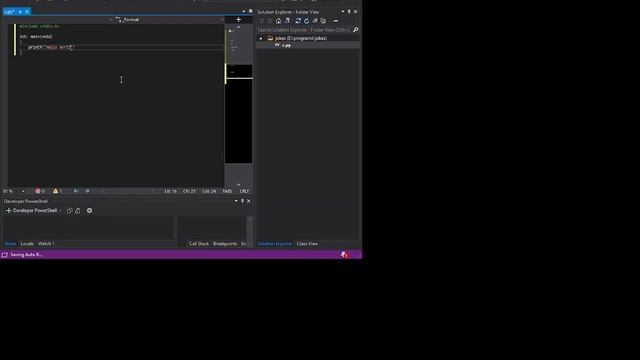Click the split editor plus button
The height and width of the screenshot is (360, 640).
coord(239,20)
